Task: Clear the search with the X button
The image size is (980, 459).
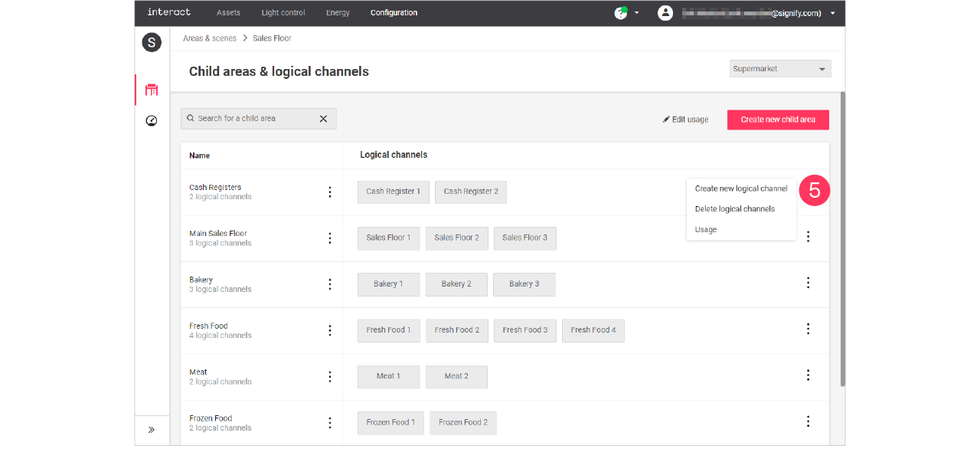Action: point(323,118)
